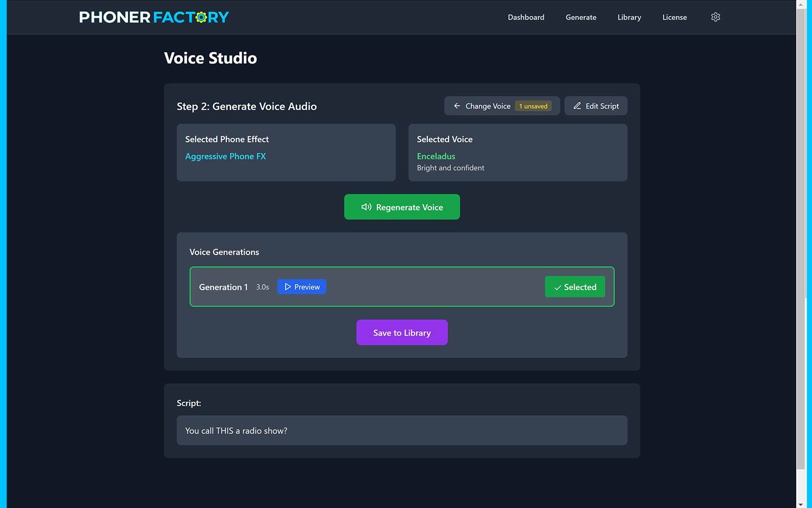The height and width of the screenshot is (508, 812).
Task: Click the play triangle in Preview
Action: (288, 287)
